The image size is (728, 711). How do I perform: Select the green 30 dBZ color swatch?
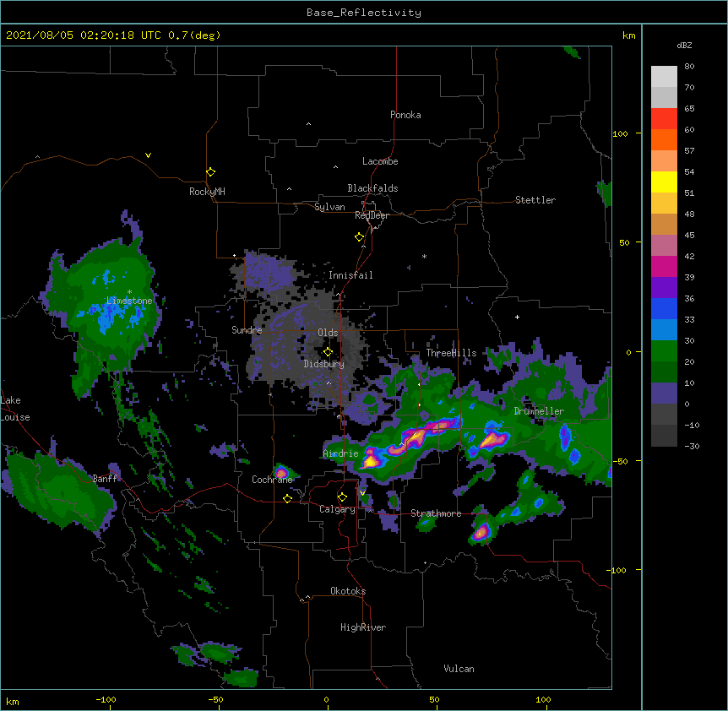[664, 351]
